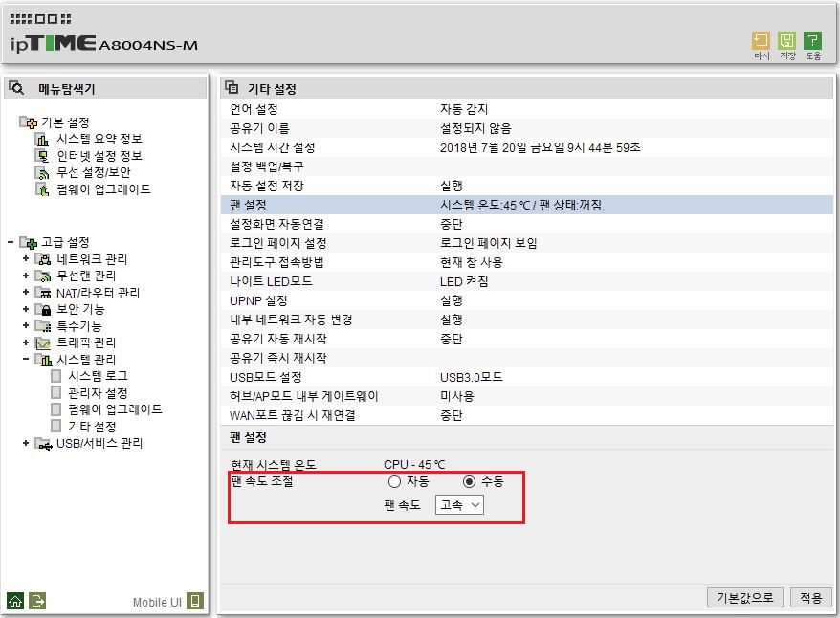Click the USB/서비스 관리 USB icon
Image resolution: width=840 pixels, height=618 pixels.
pos(43,444)
